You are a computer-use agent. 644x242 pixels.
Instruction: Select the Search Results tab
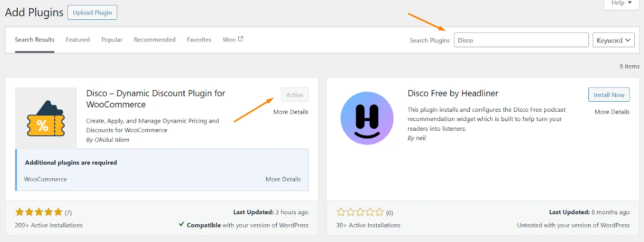35,40
